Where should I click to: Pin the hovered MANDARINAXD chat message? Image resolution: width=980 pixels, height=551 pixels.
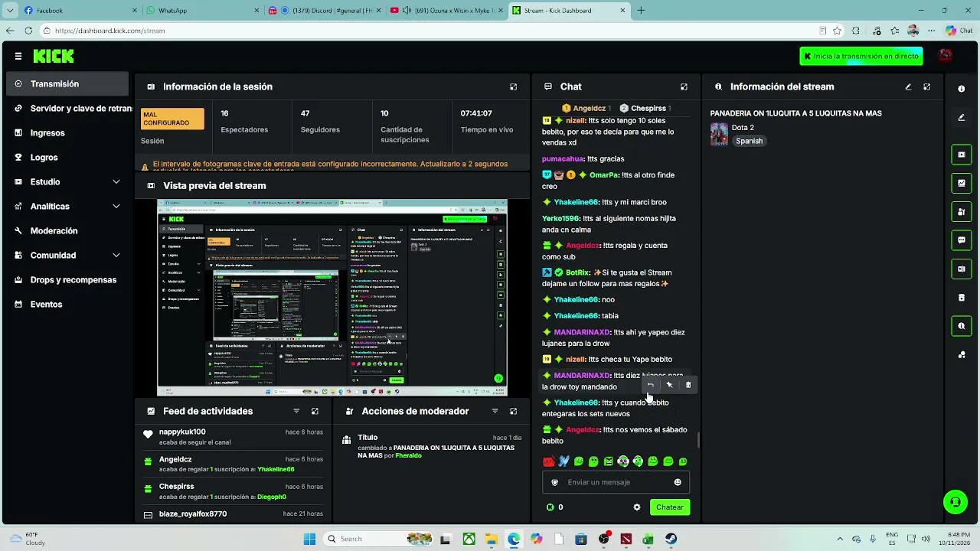(x=669, y=385)
